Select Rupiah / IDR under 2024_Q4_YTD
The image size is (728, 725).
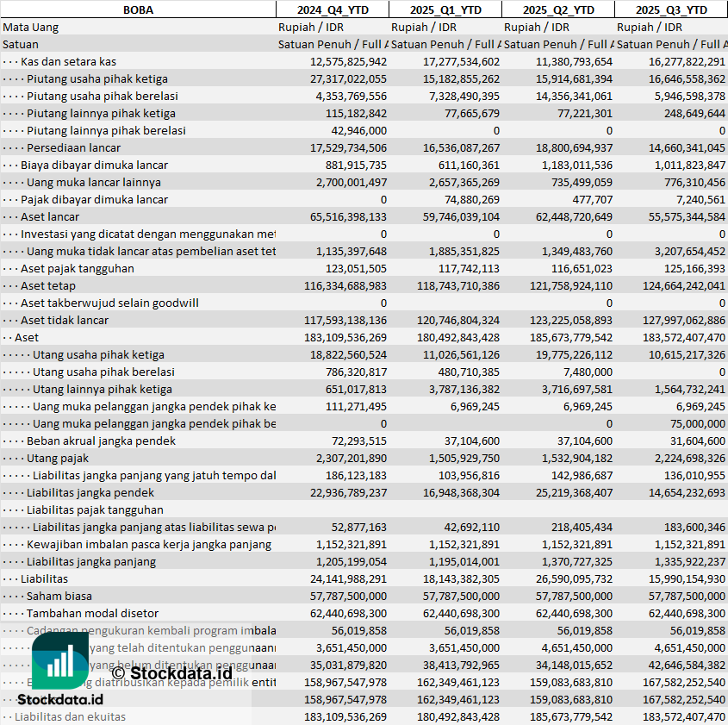[311, 27]
